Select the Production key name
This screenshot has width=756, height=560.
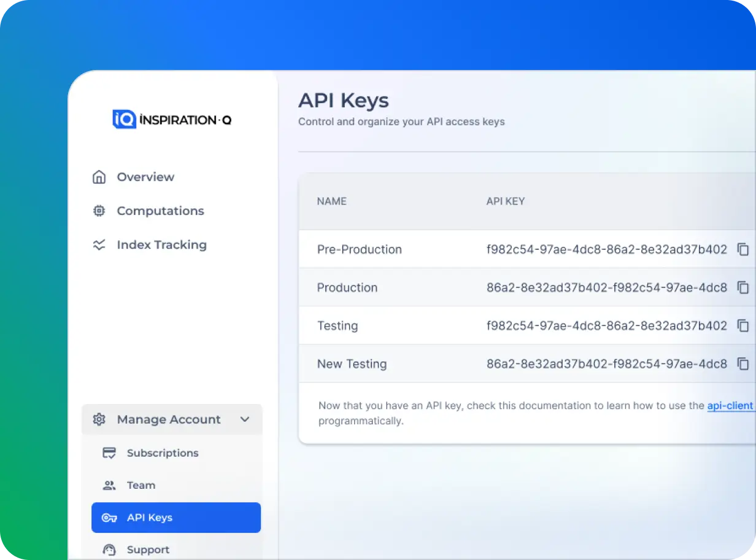click(x=347, y=287)
